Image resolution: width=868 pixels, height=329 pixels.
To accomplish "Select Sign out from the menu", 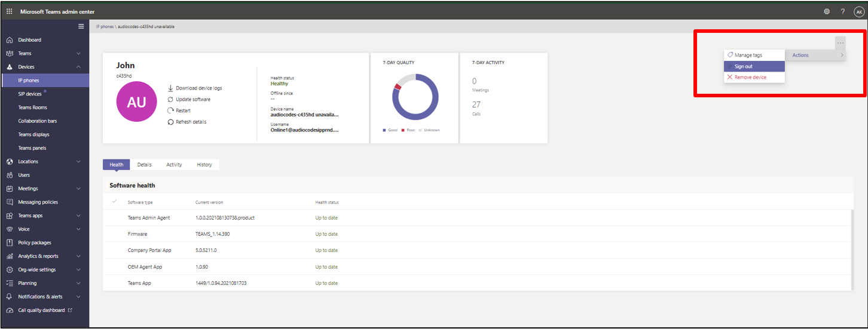I will [744, 66].
